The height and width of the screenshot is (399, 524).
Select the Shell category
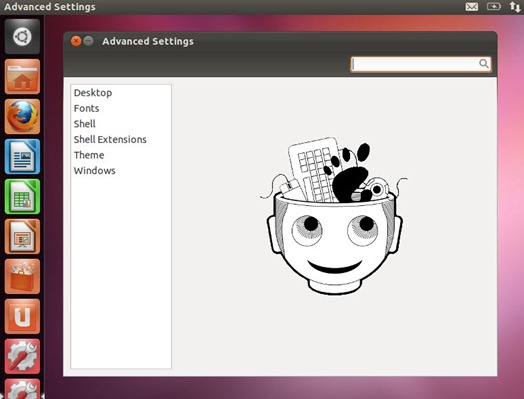coord(85,124)
